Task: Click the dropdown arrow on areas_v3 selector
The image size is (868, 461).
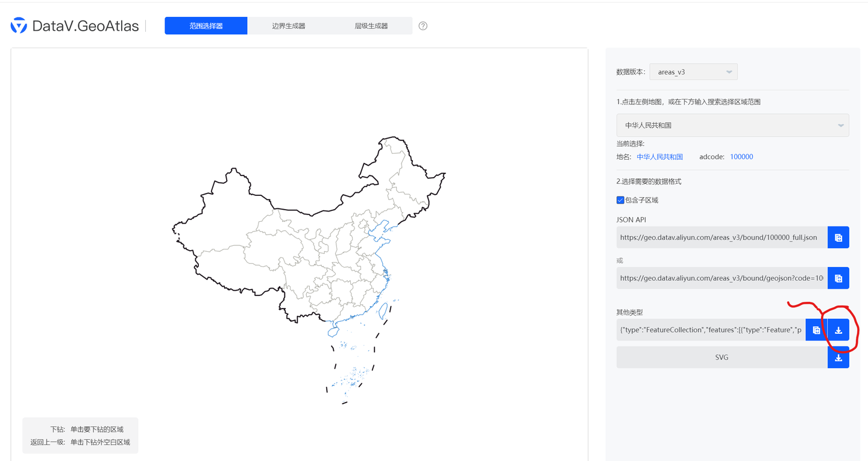Action: pyautogui.click(x=729, y=71)
